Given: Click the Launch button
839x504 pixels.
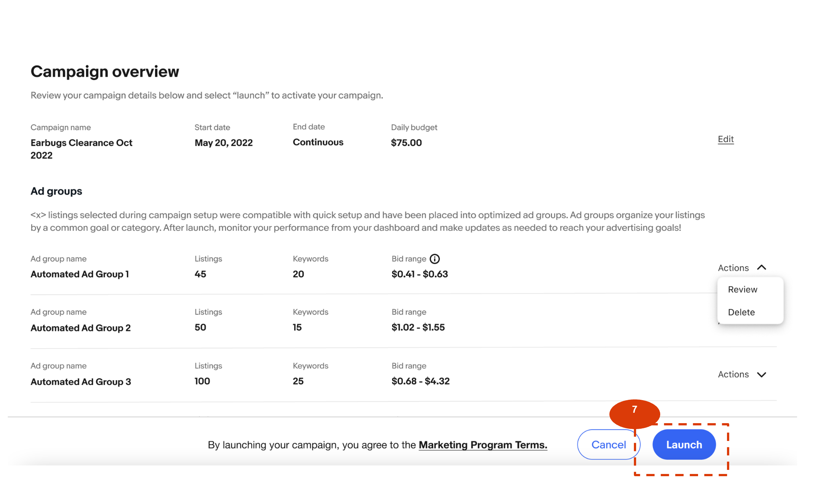Looking at the screenshot, I should 684,444.
